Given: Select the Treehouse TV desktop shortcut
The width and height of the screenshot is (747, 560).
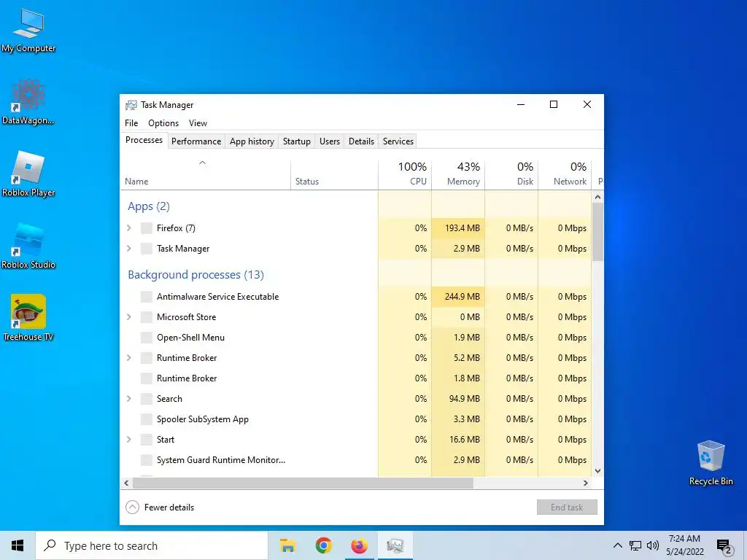Looking at the screenshot, I should pyautogui.click(x=28, y=318).
